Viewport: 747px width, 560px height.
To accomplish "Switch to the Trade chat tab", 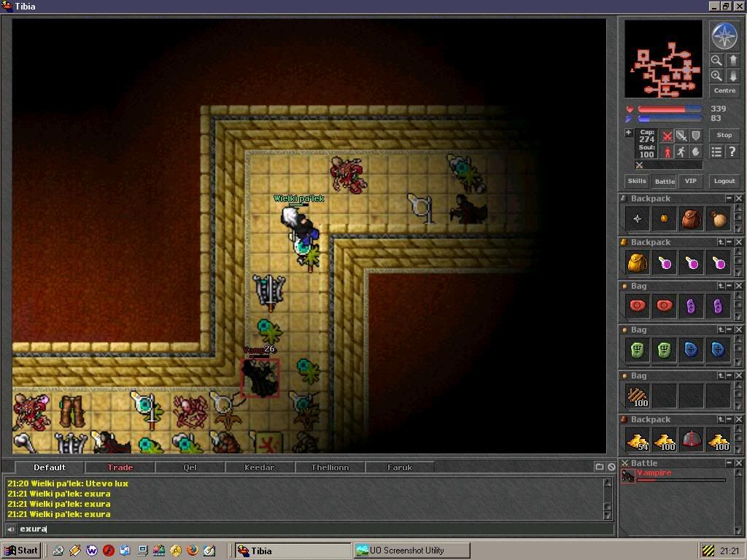I will click(120, 467).
